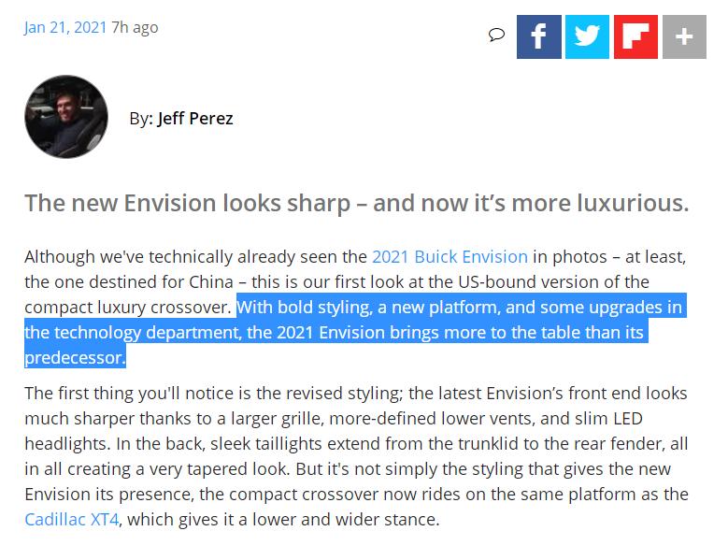
Task: Click the paragraph starting "The first thing you'll notice"
Action: coord(355,443)
